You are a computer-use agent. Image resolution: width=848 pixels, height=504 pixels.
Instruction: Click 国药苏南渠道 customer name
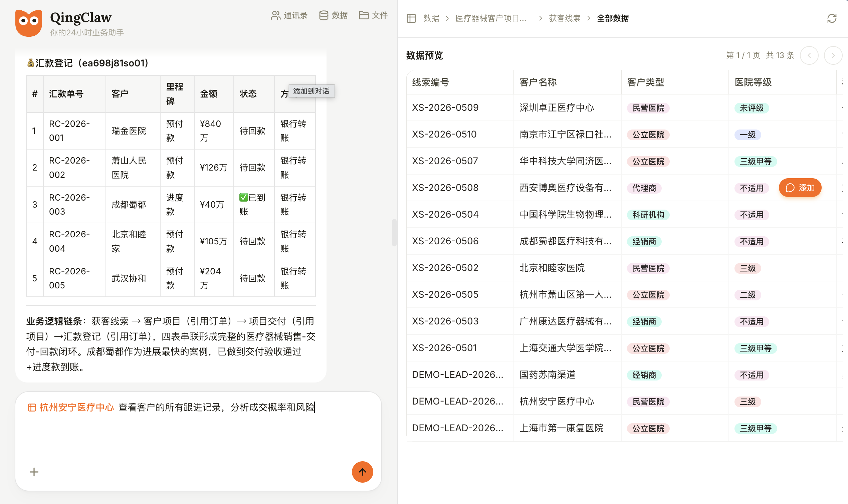(x=548, y=374)
